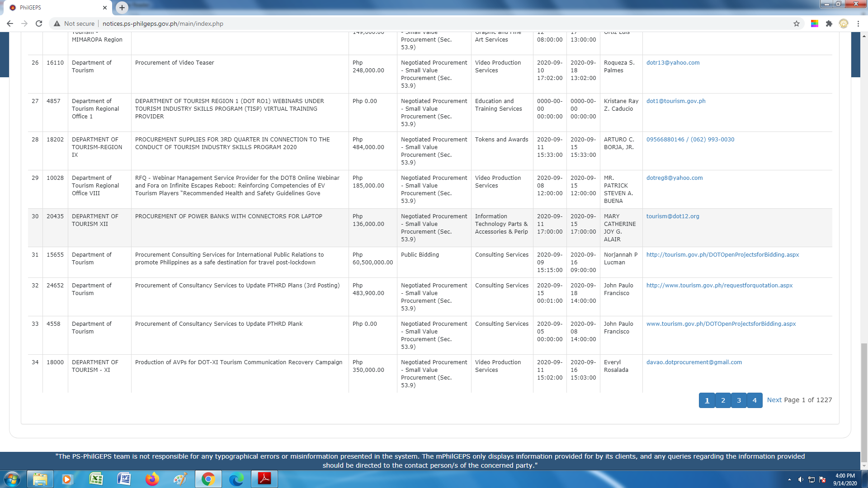Open the requestforquotation.aspx link
The width and height of the screenshot is (868, 488).
719,286
